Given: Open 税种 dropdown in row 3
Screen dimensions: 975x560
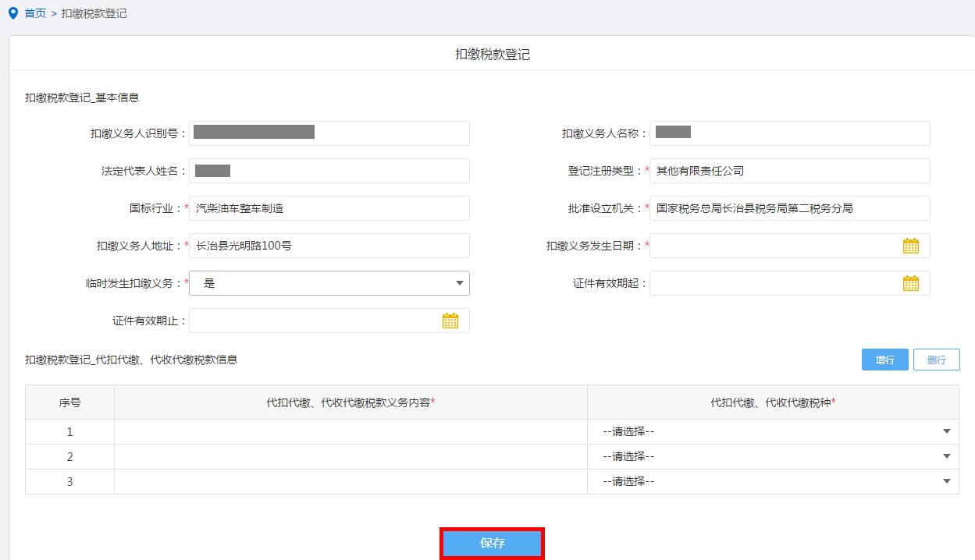Looking at the screenshot, I should coord(773,481).
